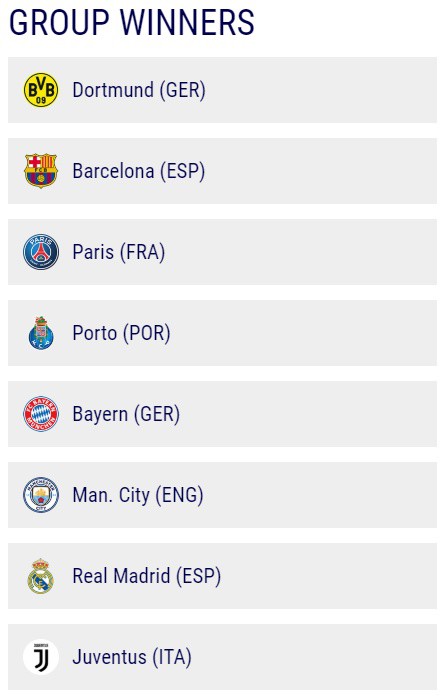Select the Paris (FRA) text label
The height and width of the screenshot is (698, 446).
click(119, 252)
